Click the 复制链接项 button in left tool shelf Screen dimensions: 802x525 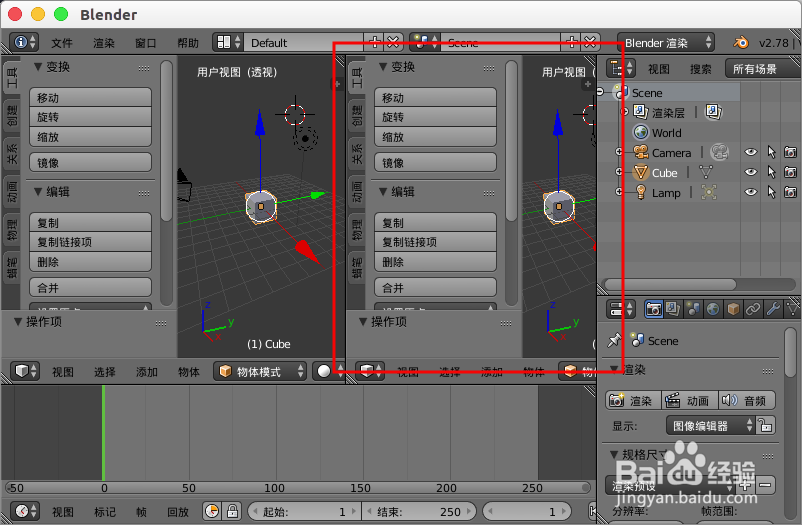point(91,242)
